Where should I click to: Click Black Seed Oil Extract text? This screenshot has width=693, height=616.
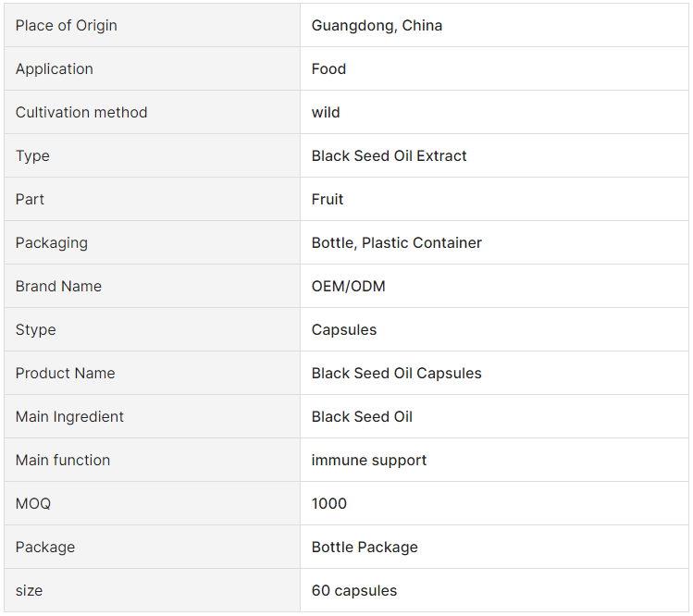pyautogui.click(x=389, y=155)
